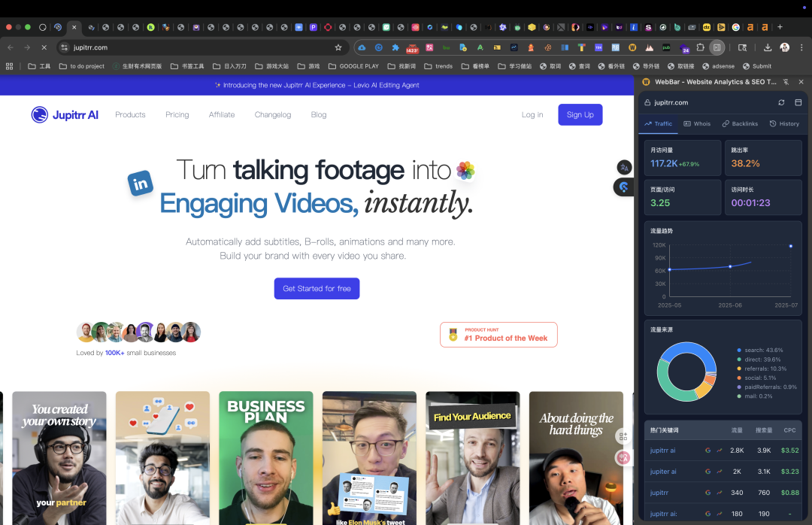Click the LinkedIn icon beside the headline
The width and height of the screenshot is (812, 525).
point(141,184)
